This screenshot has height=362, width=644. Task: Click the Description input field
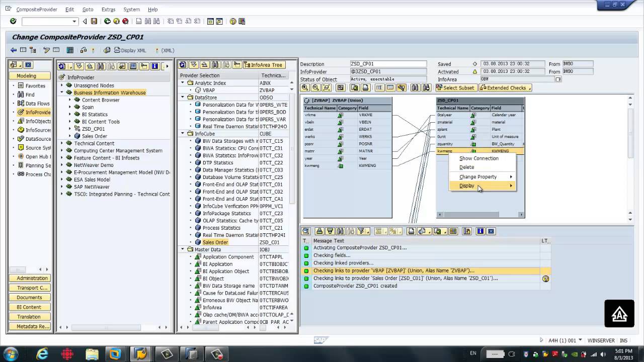(x=388, y=64)
